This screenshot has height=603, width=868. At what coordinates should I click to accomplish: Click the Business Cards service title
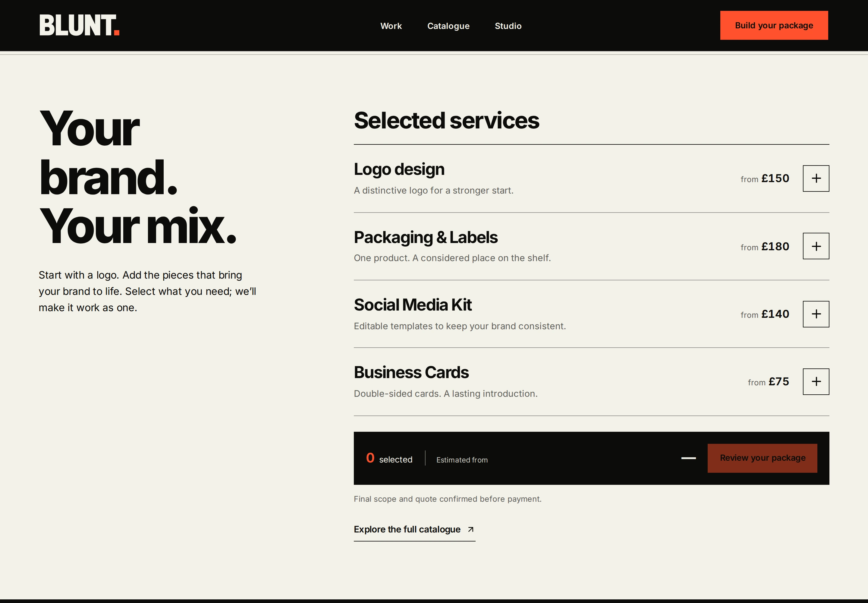[411, 373]
